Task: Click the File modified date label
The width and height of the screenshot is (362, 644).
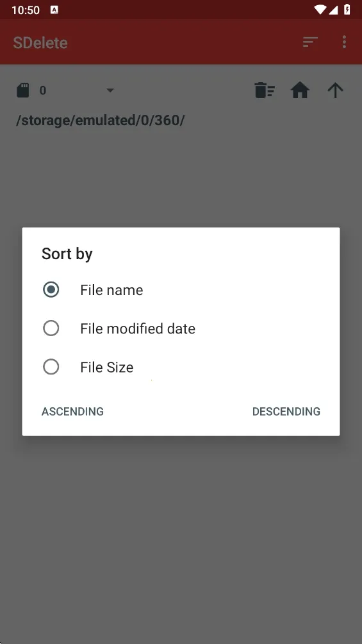Action: 138,328
